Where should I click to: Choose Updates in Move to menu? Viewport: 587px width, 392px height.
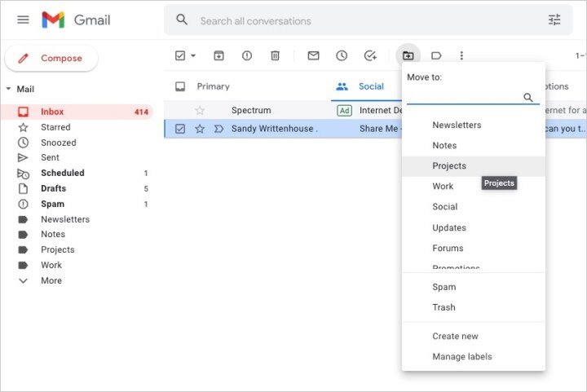(x=473, y=228)
